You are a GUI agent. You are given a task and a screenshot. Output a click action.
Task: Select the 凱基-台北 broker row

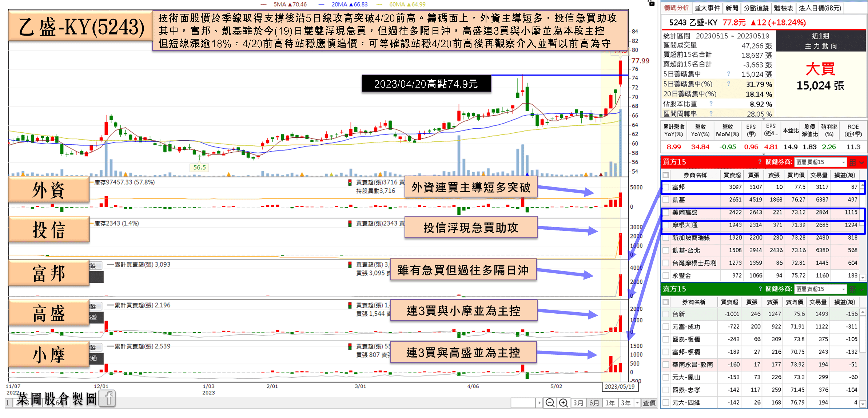coord(760,250)
